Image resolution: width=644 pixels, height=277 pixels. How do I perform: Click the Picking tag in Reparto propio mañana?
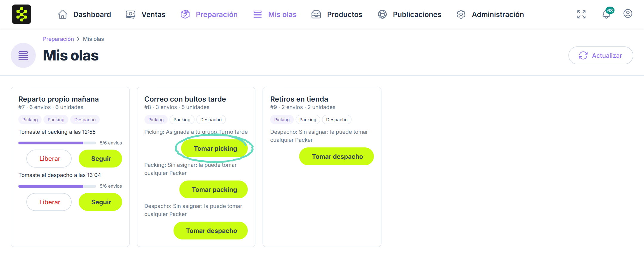30,120
